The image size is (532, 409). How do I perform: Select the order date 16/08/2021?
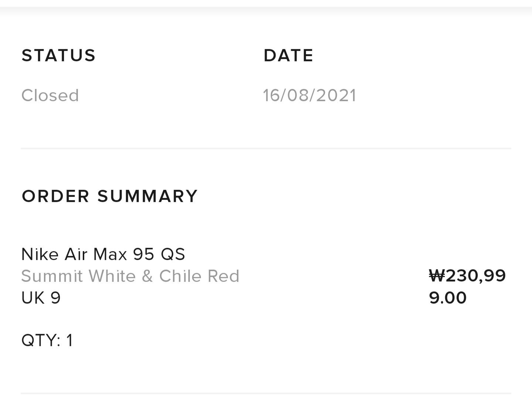(x=310, y=95)
